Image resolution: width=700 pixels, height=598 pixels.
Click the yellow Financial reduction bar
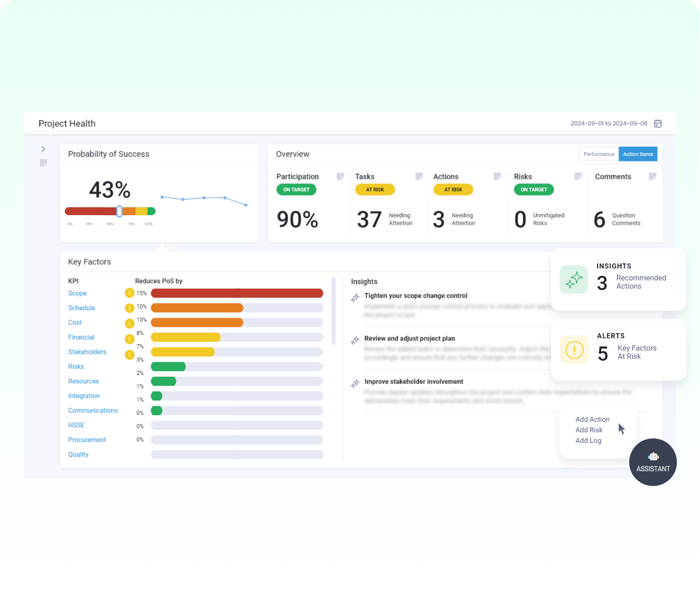tap(186, 337)
